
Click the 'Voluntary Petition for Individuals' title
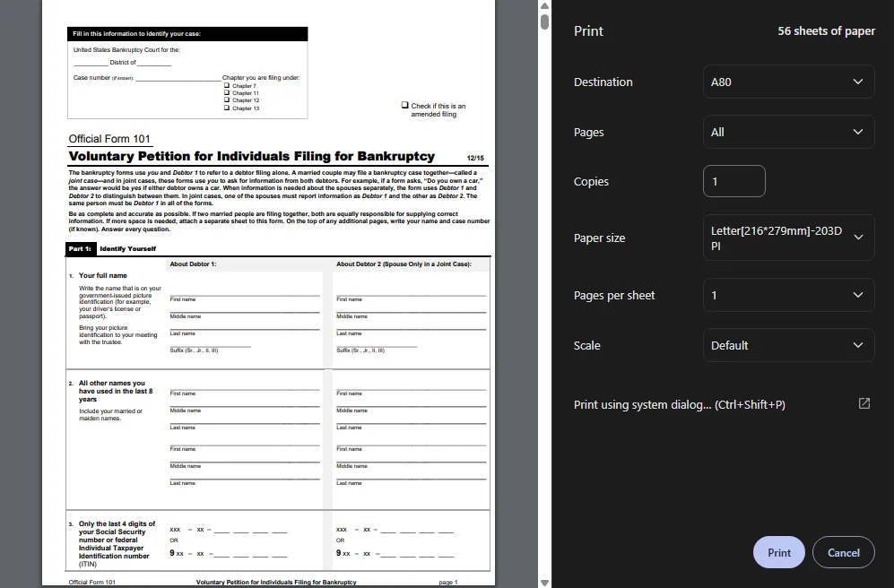251,156
